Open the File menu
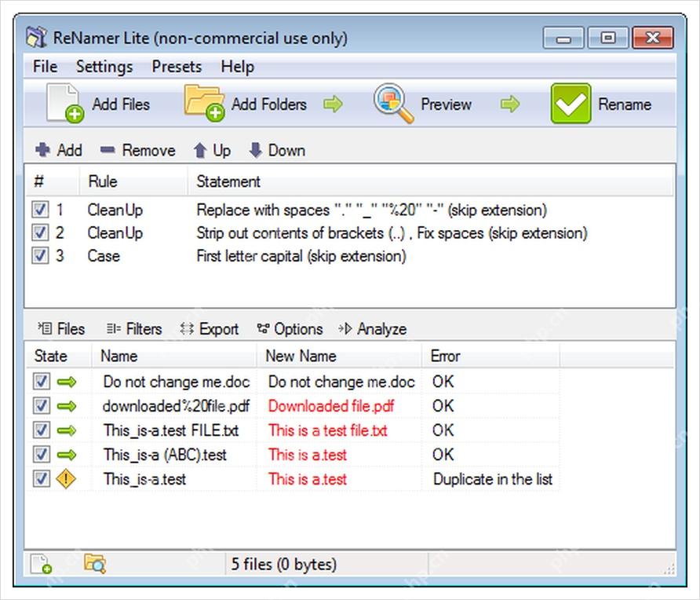The height and width of the screenshot is (600, 700). click(x=45, y=67)
